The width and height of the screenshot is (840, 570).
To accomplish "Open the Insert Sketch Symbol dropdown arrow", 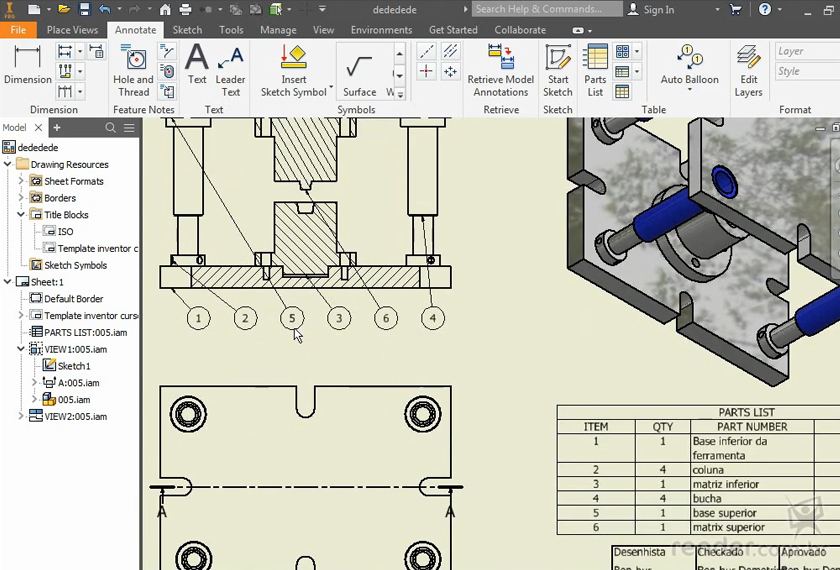I will 331,88.
